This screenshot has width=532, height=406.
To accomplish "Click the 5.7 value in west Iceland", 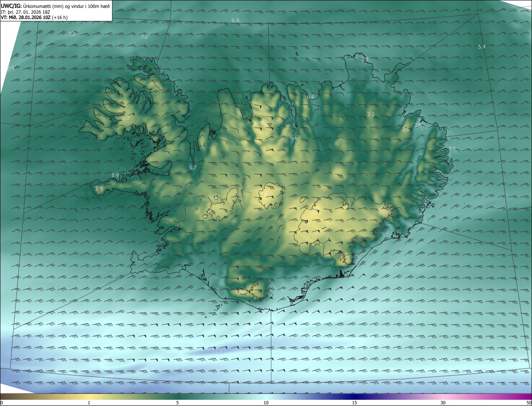I will 193,168.
